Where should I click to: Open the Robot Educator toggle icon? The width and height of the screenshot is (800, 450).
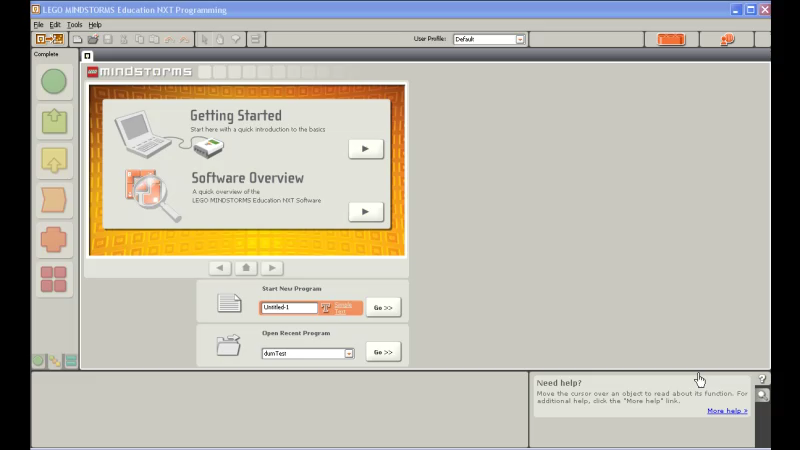49,39
